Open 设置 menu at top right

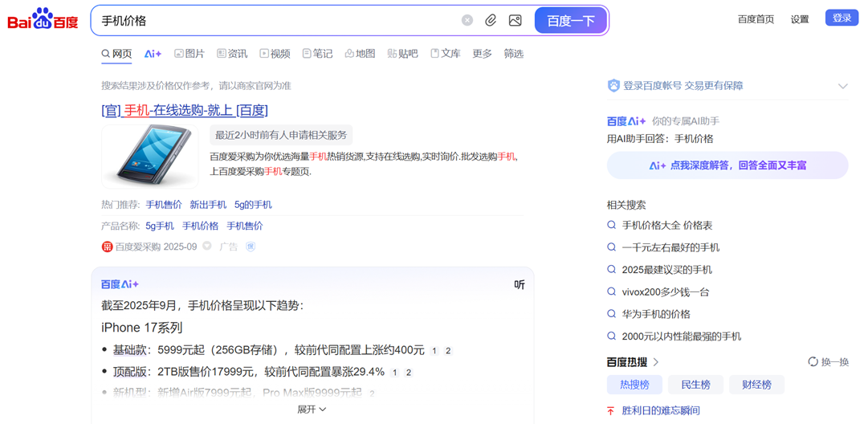point(800,18)
